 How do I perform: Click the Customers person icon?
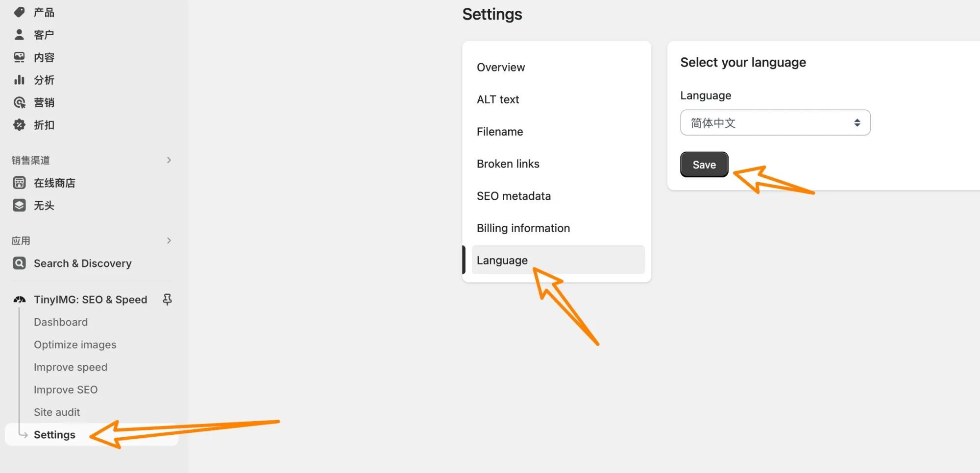point(19,35)
